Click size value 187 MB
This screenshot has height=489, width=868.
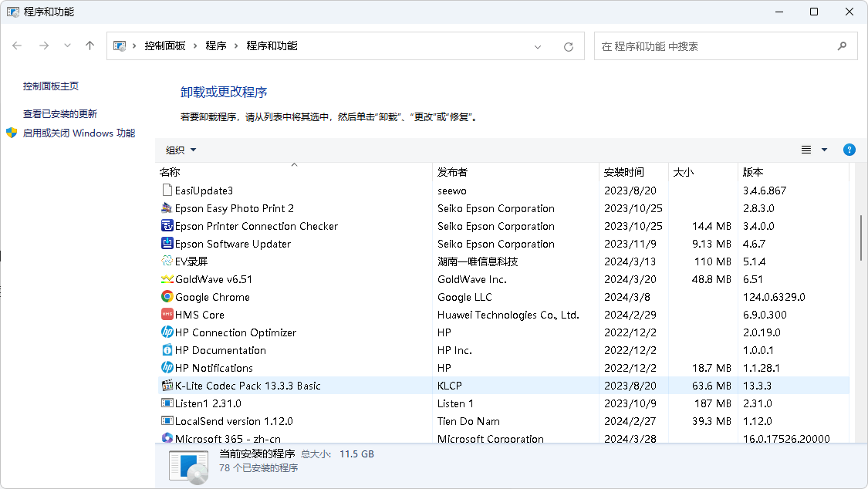tap(713, 403)
